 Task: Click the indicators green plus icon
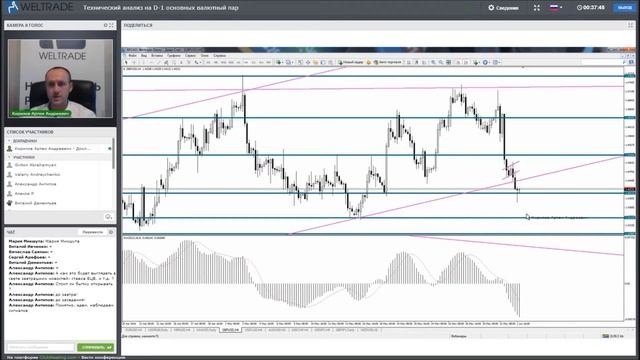point(476,62)
